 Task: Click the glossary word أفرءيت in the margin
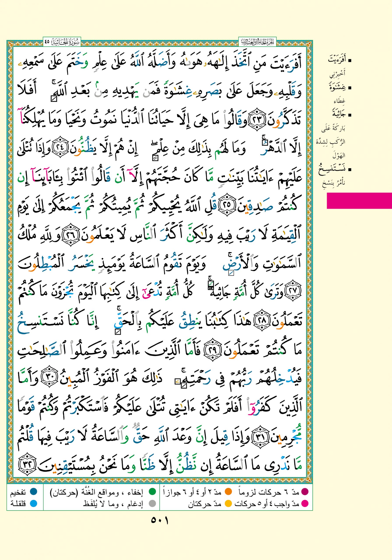337,59
